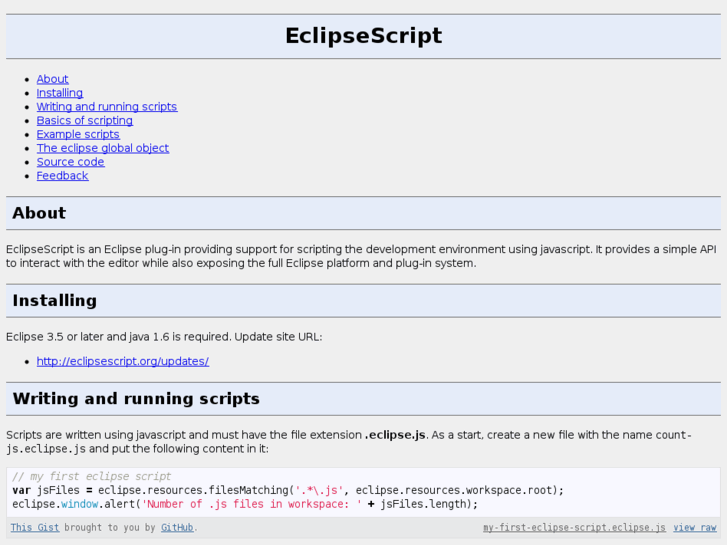
Task: Jump to the Installing section link
Action: (60, 93)
